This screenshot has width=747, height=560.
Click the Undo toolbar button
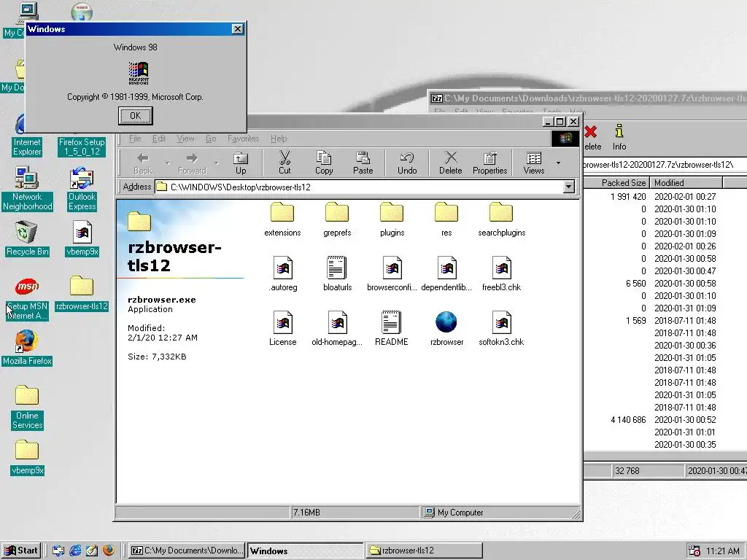407,163
